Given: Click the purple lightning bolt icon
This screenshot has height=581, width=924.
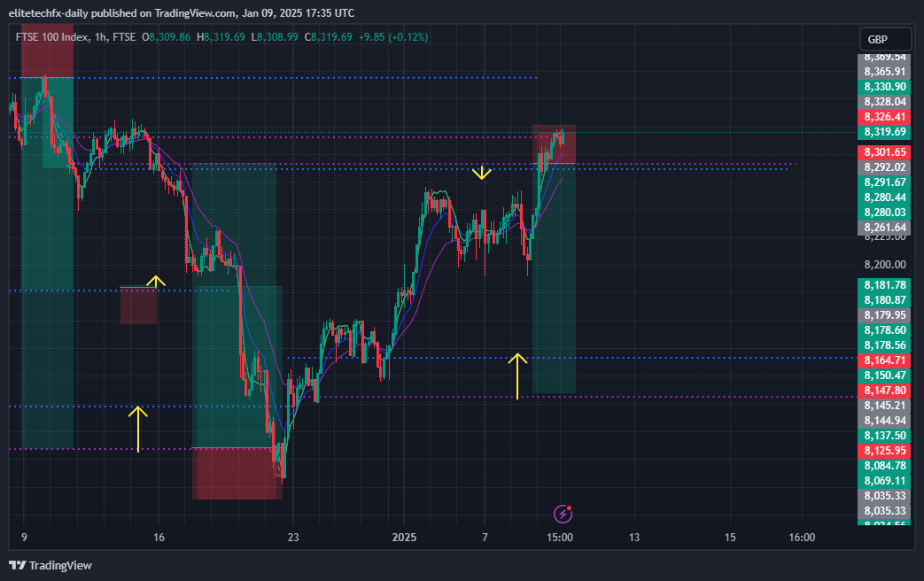Looking at the screenshot, I should click(x=563, y=514).
